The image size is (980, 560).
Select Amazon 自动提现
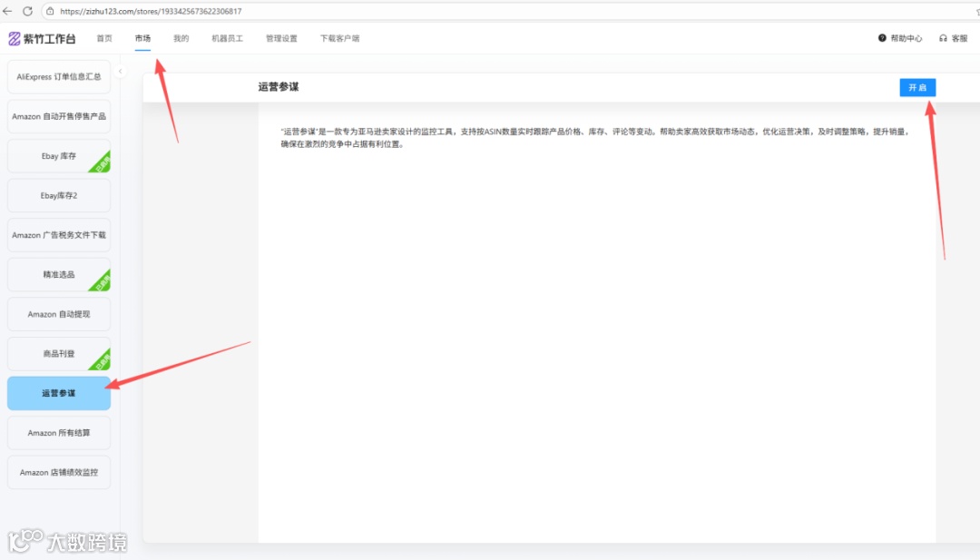coord(59,314)
